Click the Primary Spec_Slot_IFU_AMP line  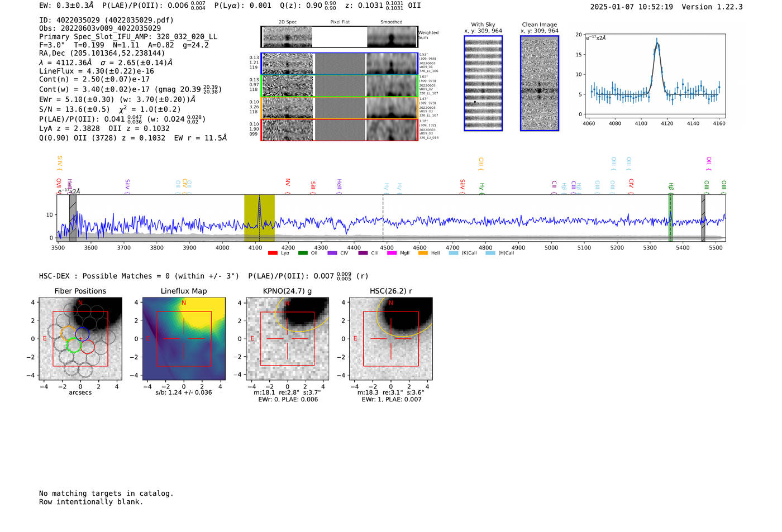coord(128,37)
